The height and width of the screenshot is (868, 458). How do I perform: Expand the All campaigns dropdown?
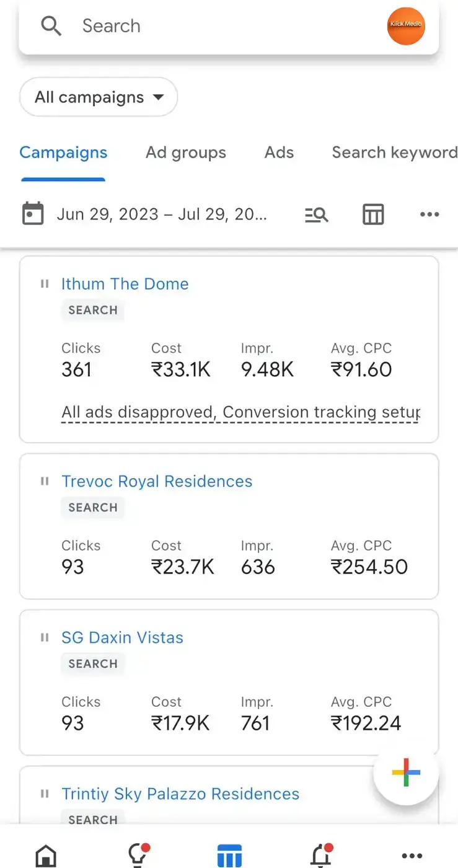tap(99, 97)
